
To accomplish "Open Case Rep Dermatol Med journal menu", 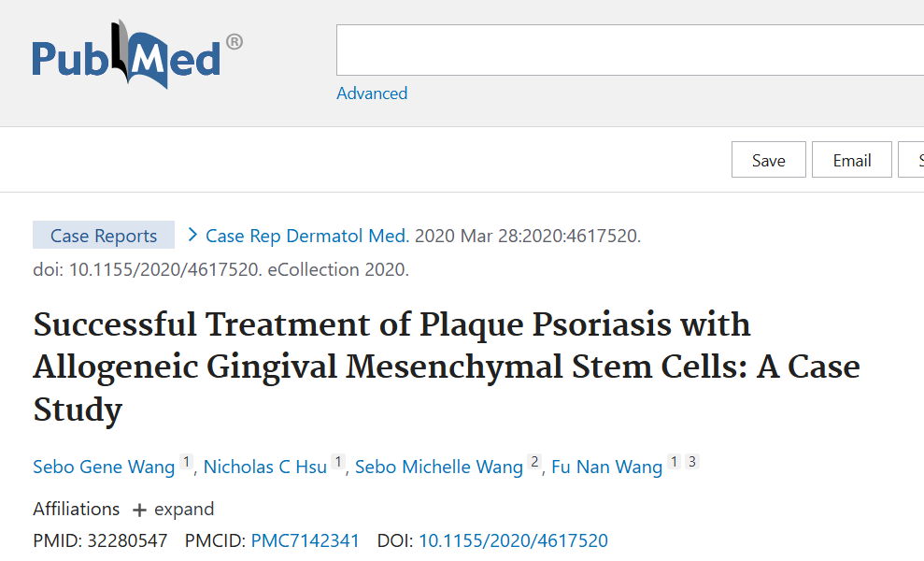I will coord(307,236).
